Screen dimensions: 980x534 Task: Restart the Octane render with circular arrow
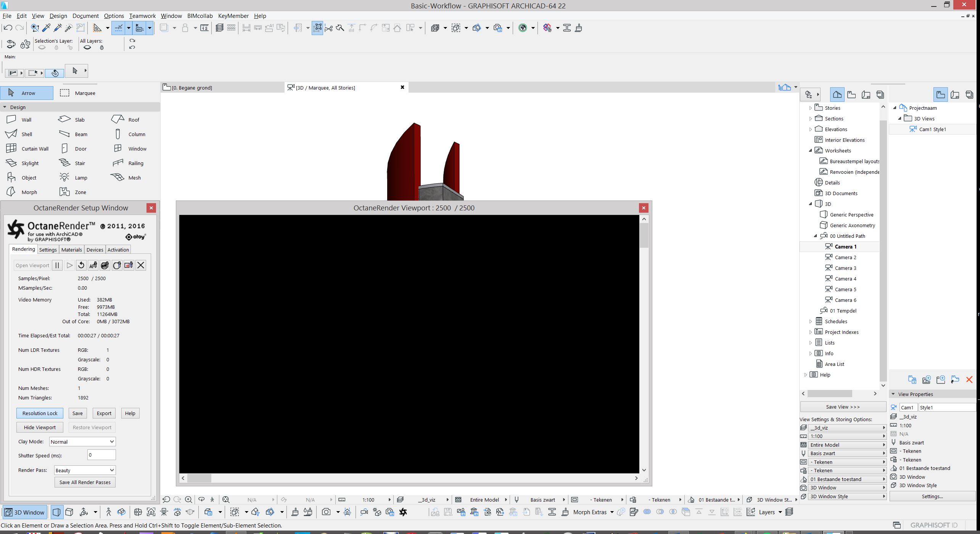(x=81, y=265)
